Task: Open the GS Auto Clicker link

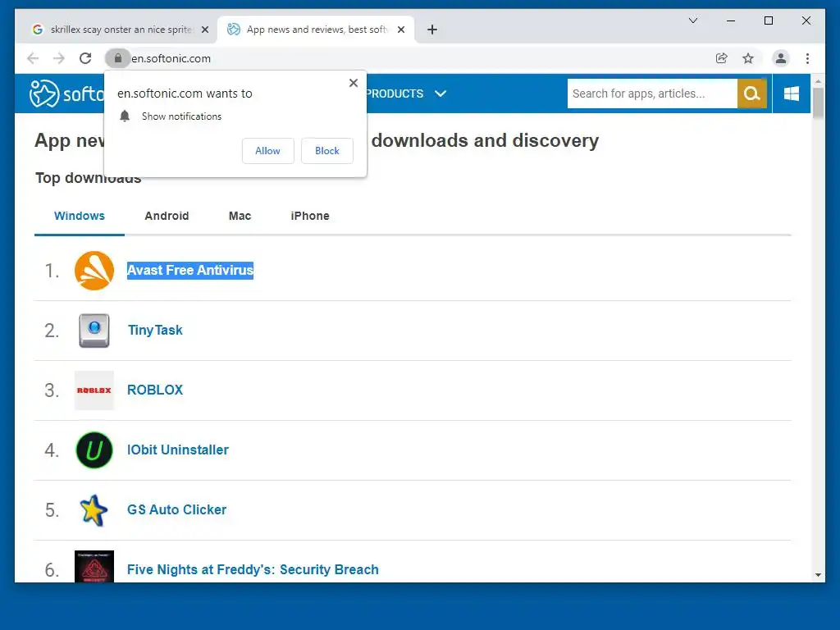Action: tap(177, 510)
